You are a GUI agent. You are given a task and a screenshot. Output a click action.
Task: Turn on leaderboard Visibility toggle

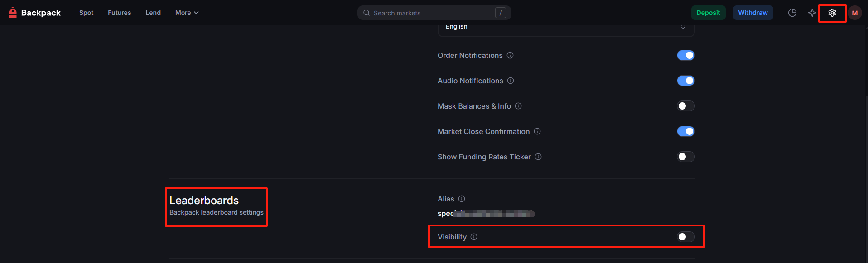point(685,237)
